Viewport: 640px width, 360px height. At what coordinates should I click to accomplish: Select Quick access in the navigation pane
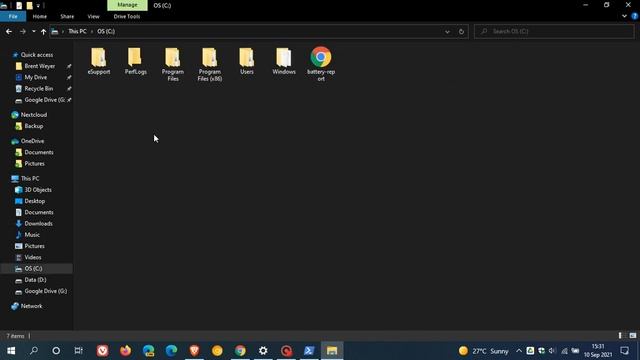coord(37,55)
